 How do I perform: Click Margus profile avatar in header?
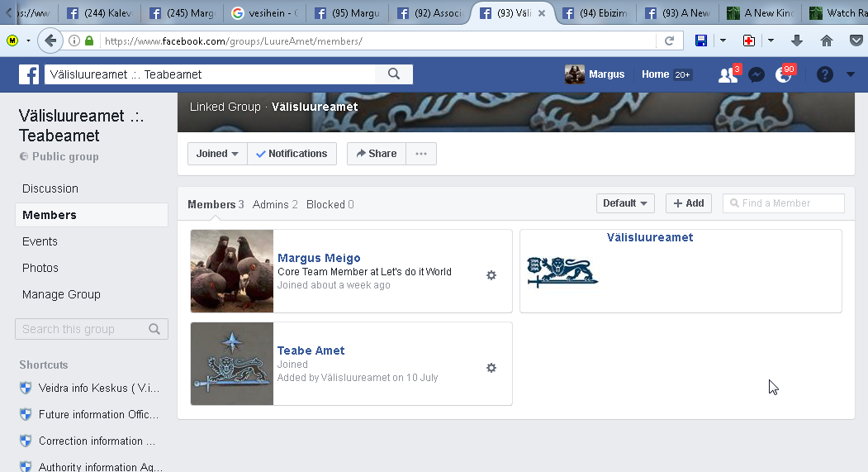coord(575,74)
